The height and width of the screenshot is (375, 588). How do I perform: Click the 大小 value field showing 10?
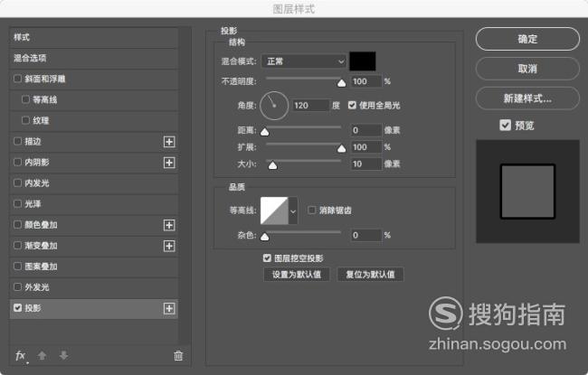366,164
